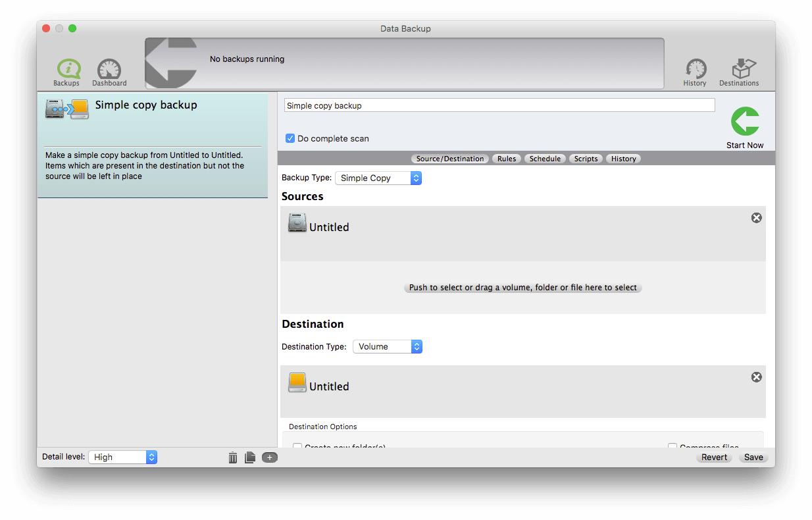Image resolution: width=812 pixels, height=520 pixels.
Task: Push to select a source volume
Action: pos(522,288)
